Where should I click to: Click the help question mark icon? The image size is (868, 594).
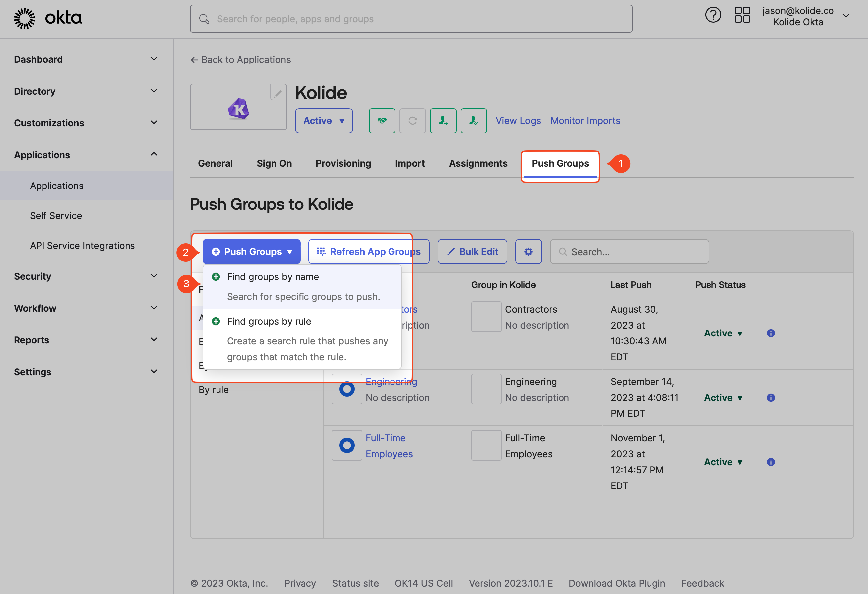pyautogui.click(x=713, y=16)
